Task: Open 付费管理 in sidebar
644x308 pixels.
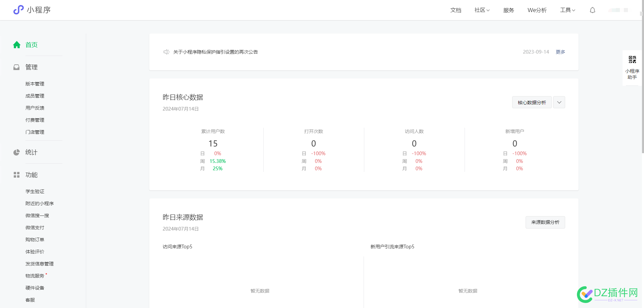Action: (35, 120)
